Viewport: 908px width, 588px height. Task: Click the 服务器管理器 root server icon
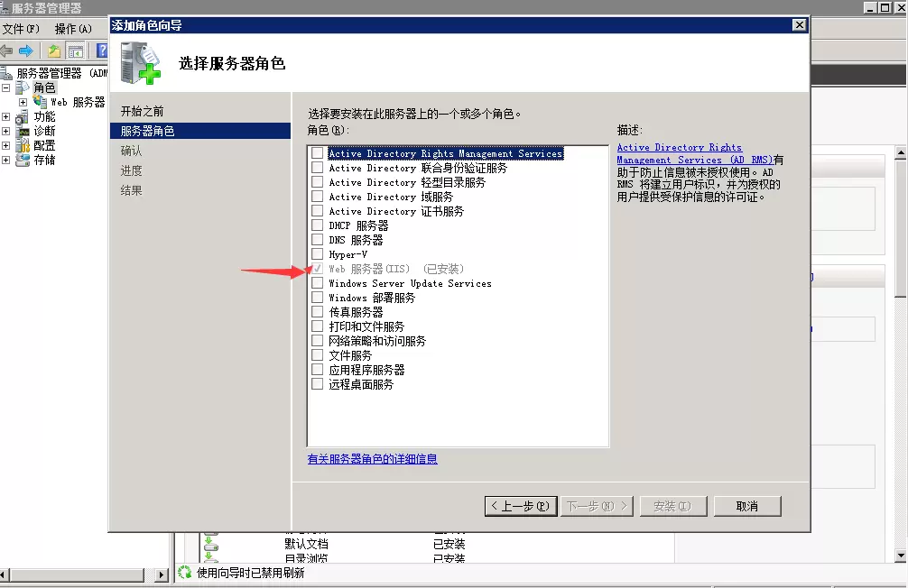point(6,72)
